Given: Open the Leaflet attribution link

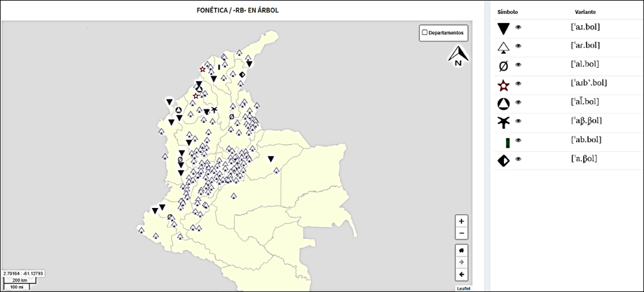Looking at the screenshot, I should (463, 288).
